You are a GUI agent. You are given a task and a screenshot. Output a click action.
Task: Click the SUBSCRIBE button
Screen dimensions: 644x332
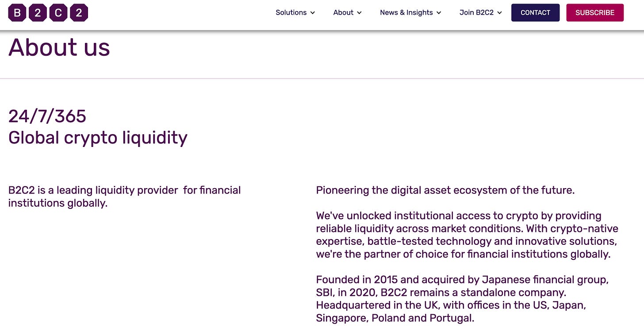595,12
